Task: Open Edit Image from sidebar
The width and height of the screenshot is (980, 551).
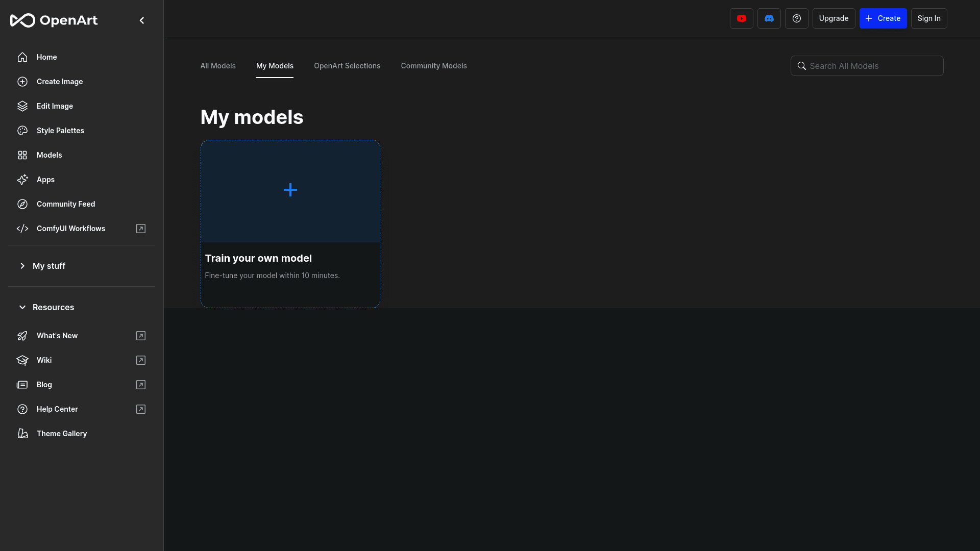Action: (x=55, y=106)
